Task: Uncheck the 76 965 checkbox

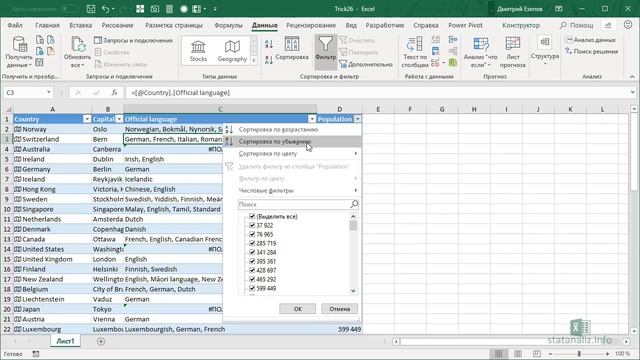Action: (x=252, y=234)
